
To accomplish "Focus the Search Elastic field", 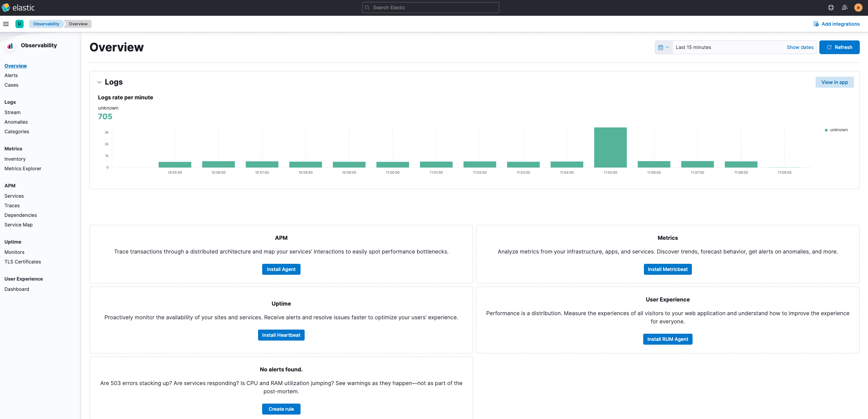I will point(430,8).
